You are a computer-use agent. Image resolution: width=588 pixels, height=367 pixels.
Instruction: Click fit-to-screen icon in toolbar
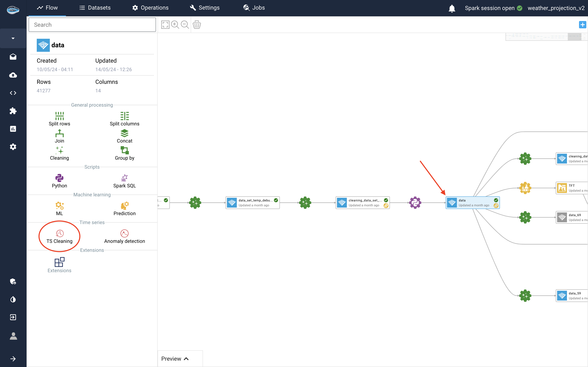[165, 25]
